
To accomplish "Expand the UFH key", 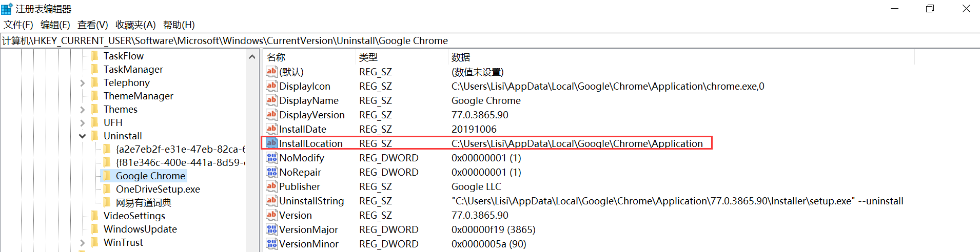I will point(83,123).
